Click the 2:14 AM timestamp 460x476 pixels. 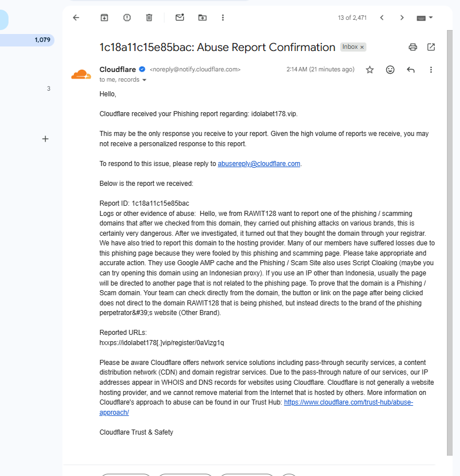pos(320,70)
